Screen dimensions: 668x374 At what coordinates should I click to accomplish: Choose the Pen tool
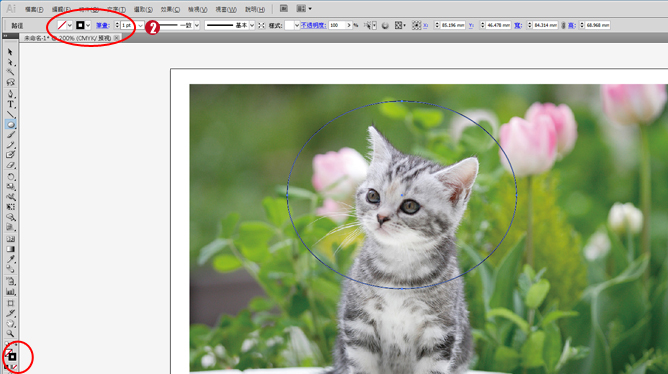[x=10, y=94]
